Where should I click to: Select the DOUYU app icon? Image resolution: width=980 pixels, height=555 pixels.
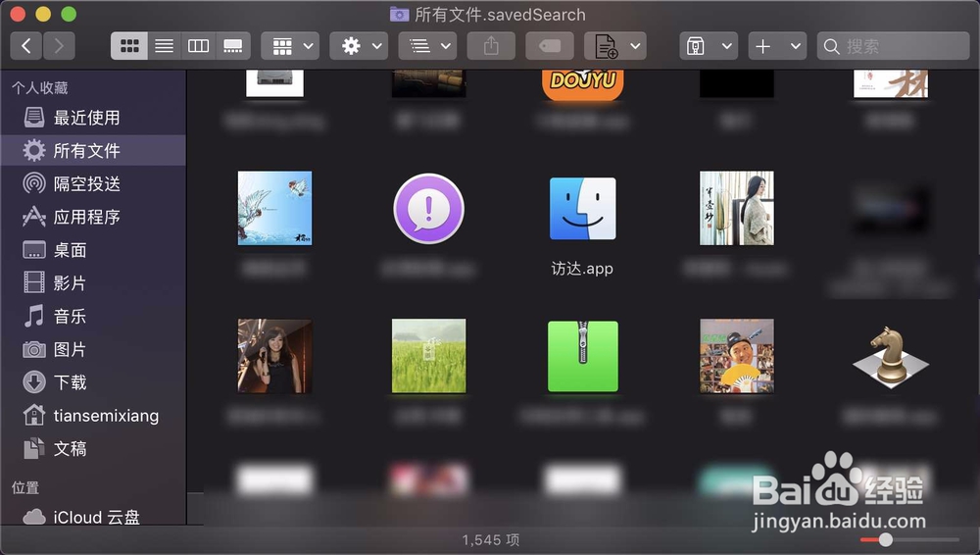[582, 85]
